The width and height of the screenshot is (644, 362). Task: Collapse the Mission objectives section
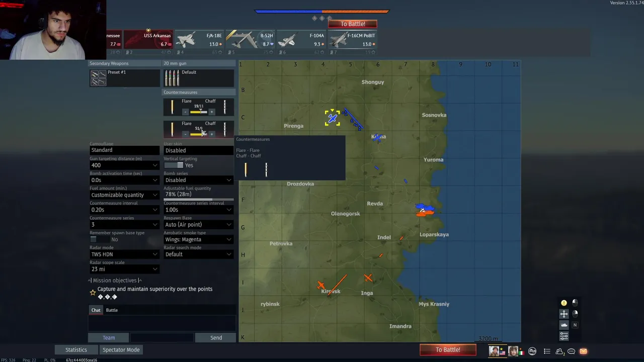[x=115, y=281]
